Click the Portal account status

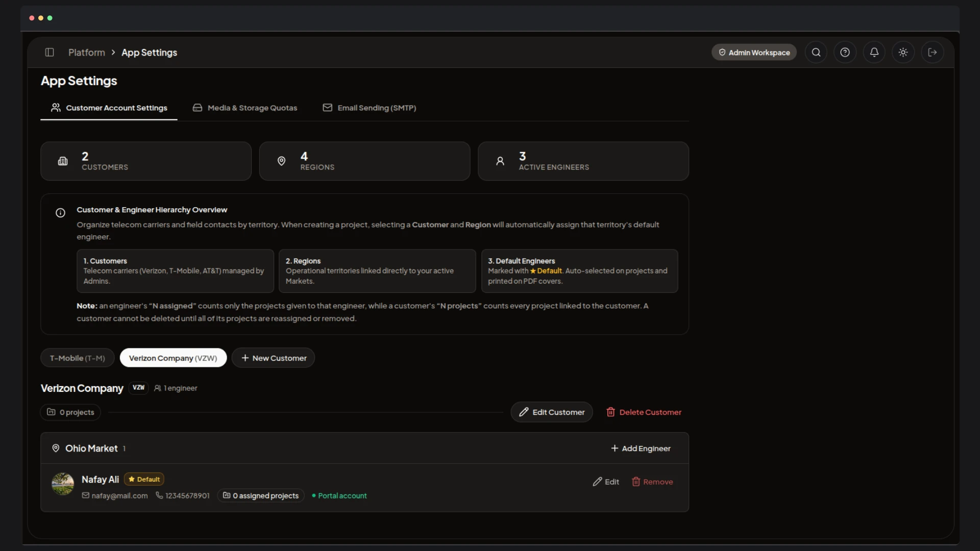pyautogui.click(x=339, y=496)
